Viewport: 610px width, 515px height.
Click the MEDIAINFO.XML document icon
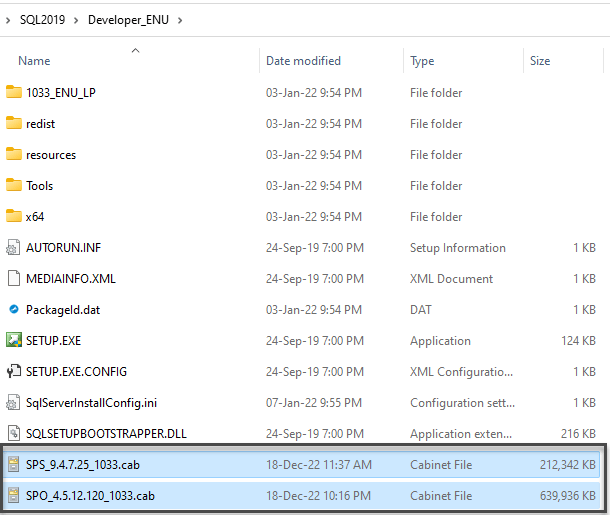click(x=14, y=279)
